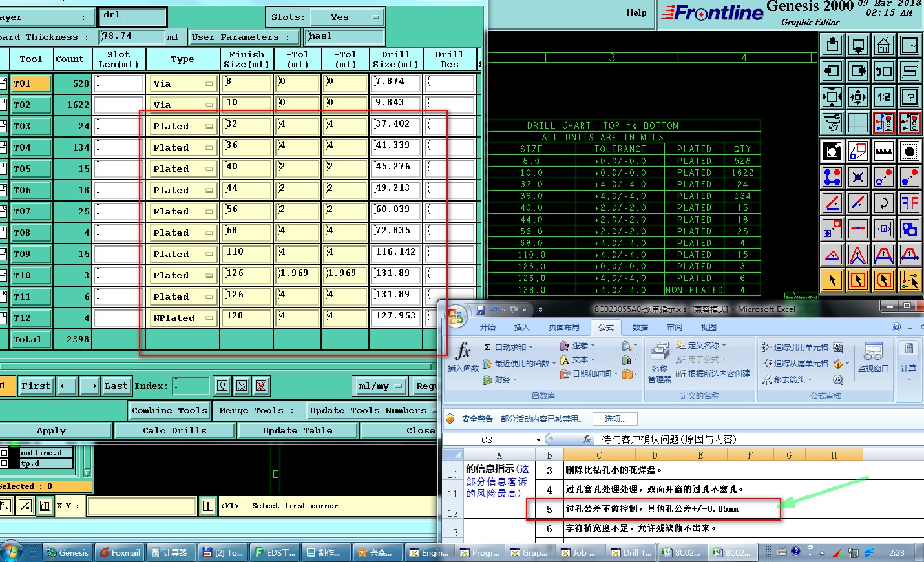Open the ml/my units dropdown
The height and width of the screenshot is (562, 924).
[381, 386]
